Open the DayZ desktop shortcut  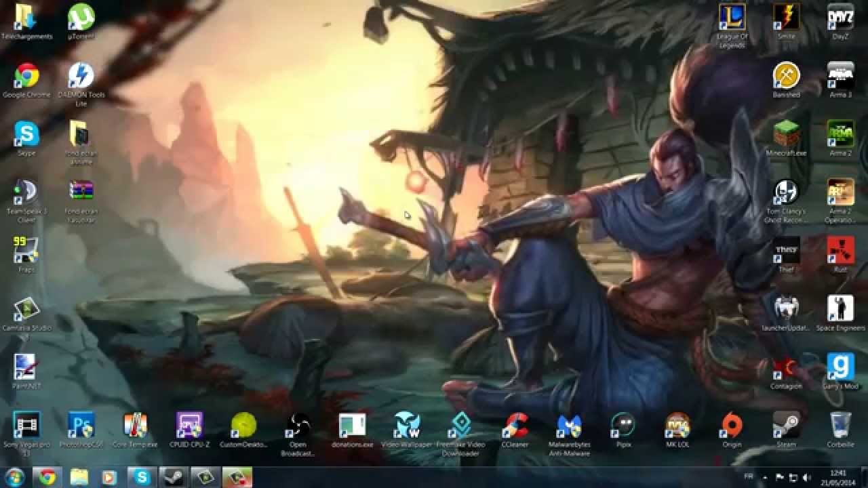(840, 22)
